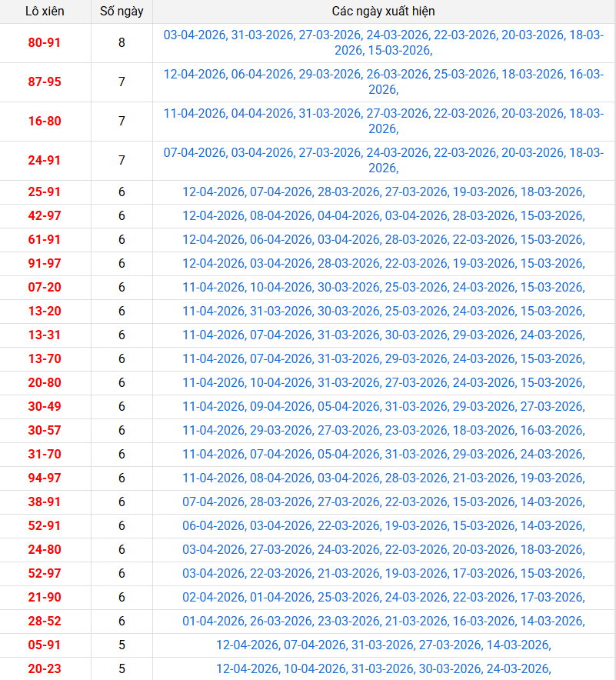Select the 80-91 pair in first row
This screenshot has height=680, width=616.
(x=45, y=43)
